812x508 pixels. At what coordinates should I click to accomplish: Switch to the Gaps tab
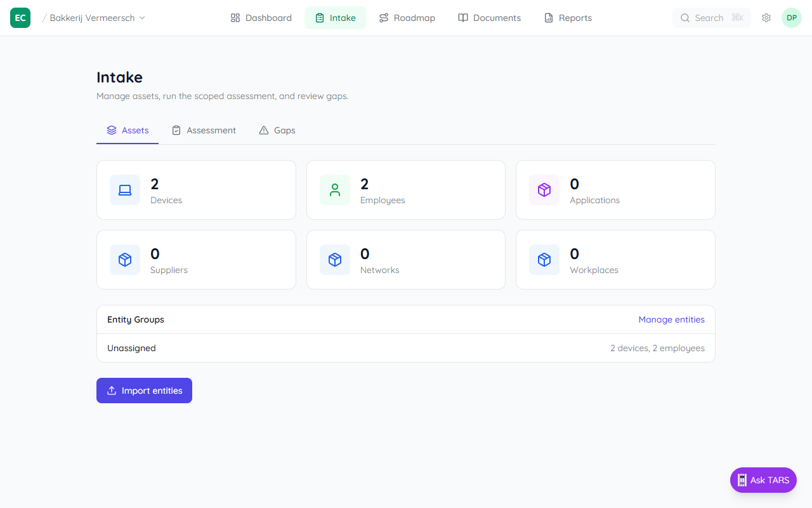coord(277,130)
